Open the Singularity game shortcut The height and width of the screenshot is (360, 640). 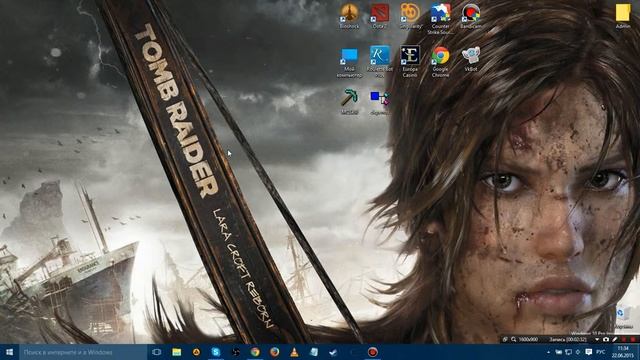[x=410, y=16]
